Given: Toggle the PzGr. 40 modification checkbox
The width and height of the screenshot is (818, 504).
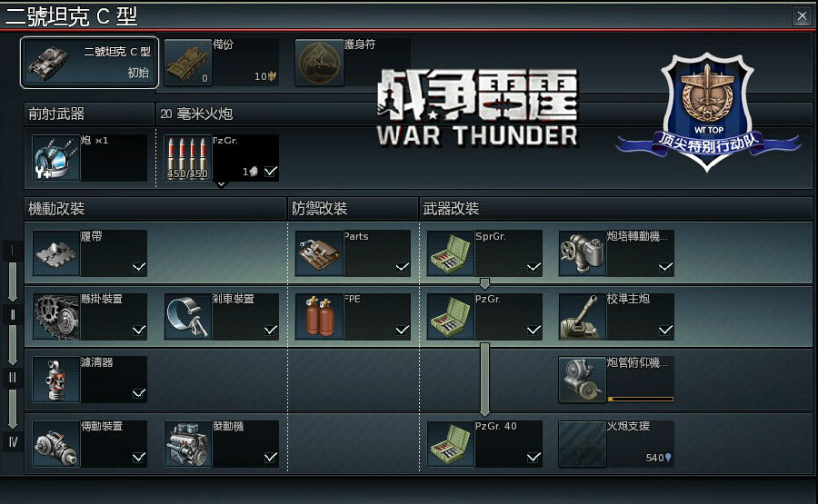Looking at the screenshot, I should (x=534, y=458).
